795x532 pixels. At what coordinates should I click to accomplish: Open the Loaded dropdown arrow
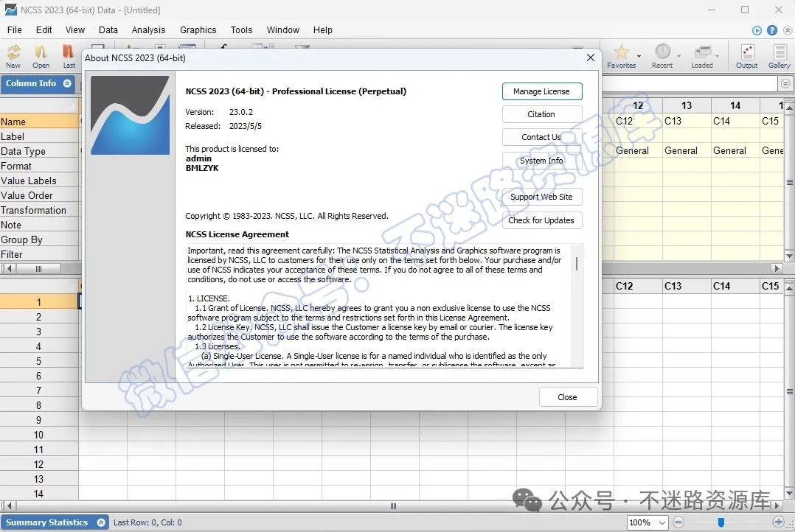(x=717, y=56)
